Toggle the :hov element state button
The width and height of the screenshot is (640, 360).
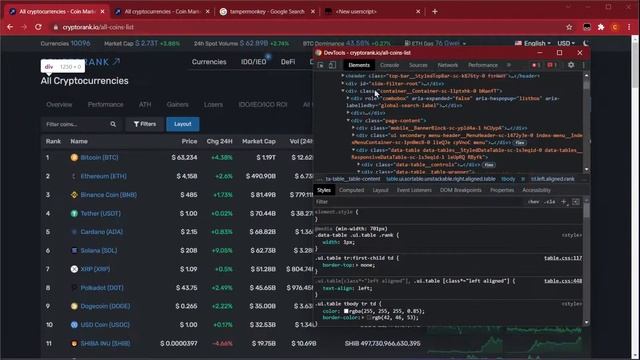(x=533, y=202)
